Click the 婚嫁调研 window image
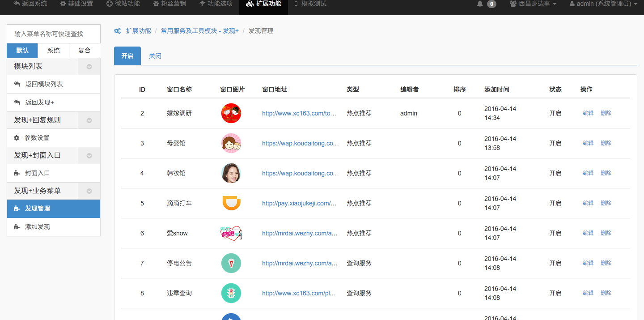644x320 pixels. coord(231,113)
